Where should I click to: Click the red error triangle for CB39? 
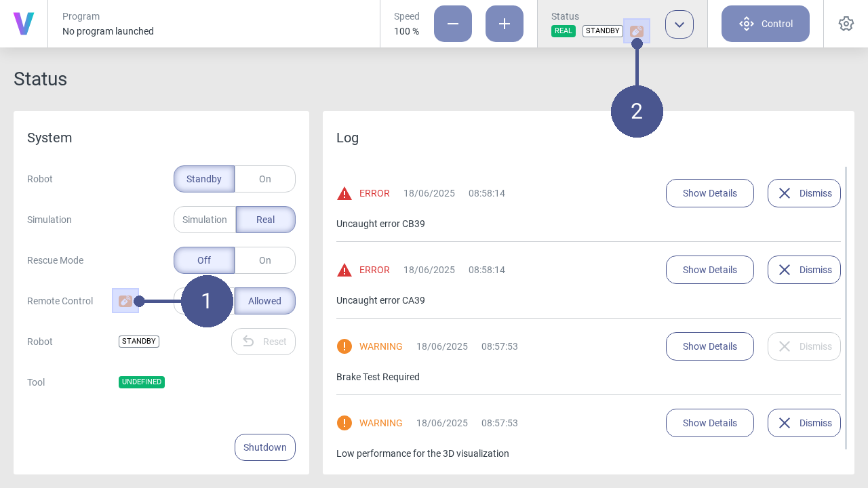[344, 194]
